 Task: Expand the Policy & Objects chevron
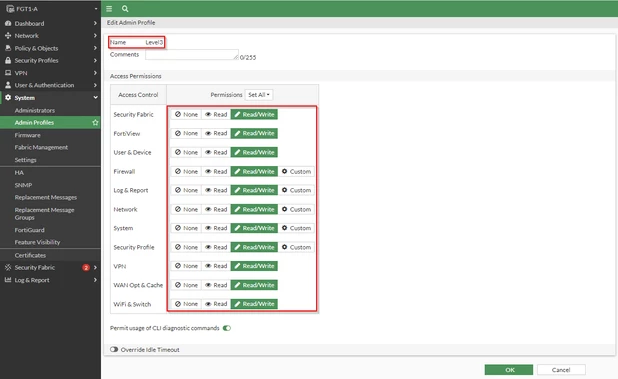pos(95,48)
